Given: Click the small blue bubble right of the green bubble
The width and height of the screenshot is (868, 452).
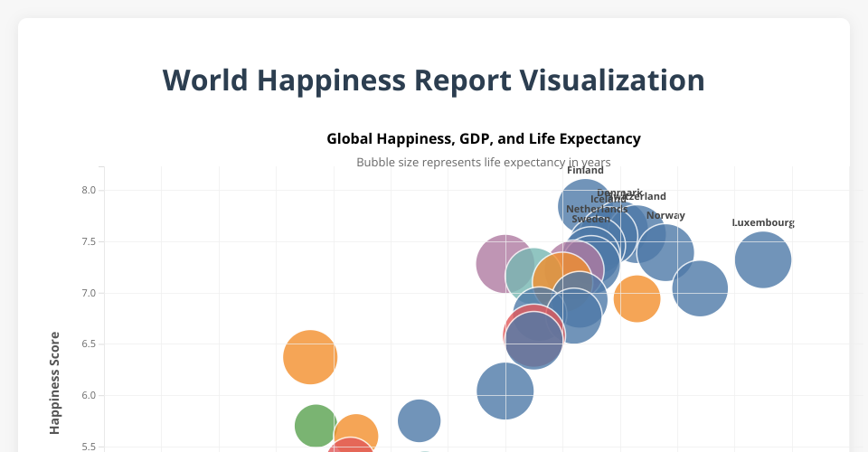Looking at the screenshot, I should [x=419, y=420].
